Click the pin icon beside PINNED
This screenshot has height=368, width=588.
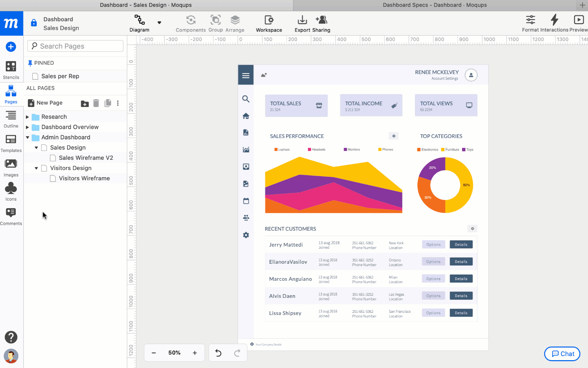point(30,63)
